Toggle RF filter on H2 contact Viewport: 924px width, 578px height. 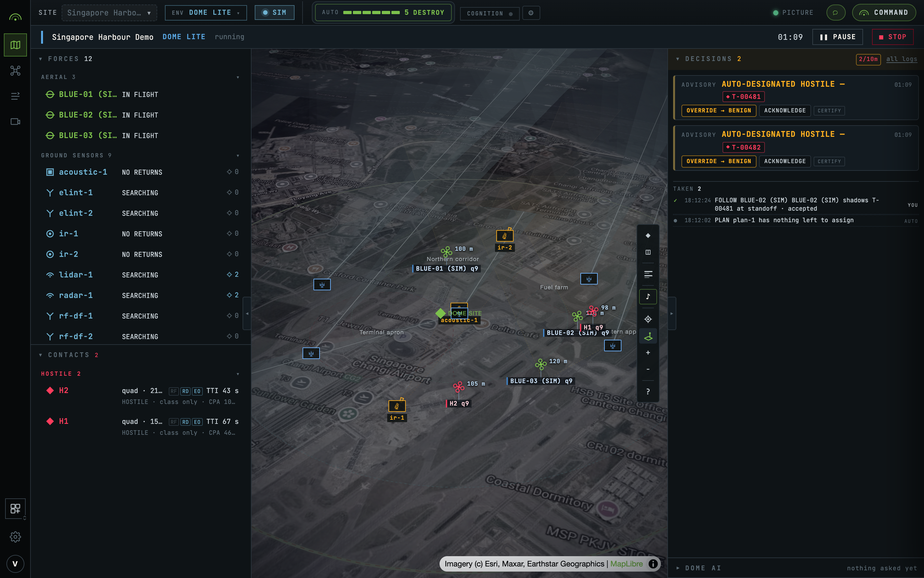tap(174, 391)
